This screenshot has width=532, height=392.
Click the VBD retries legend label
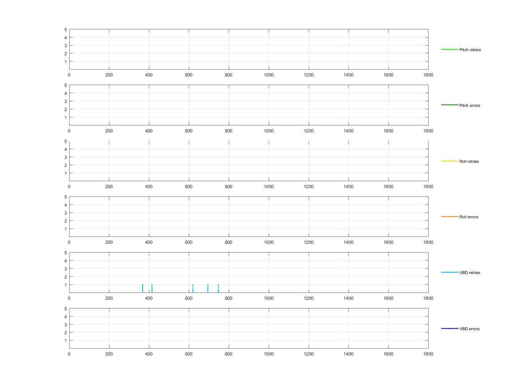(x=469, y=273)
